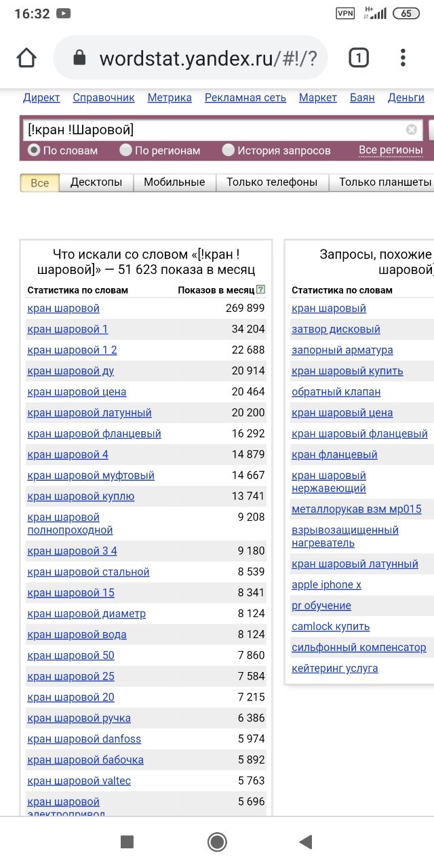Image resolution: width=434 pixels, height=868 pixels.
Task: Open the Деньги link
Action: [x=406, y=98]
